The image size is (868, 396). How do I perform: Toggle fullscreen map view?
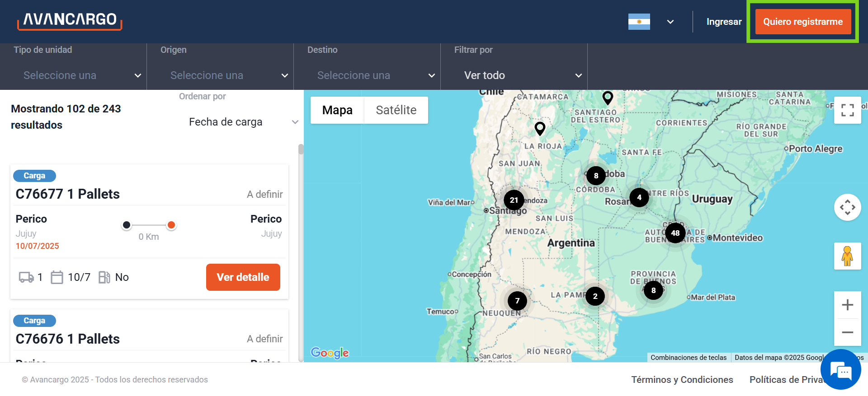tap(847, 110)
